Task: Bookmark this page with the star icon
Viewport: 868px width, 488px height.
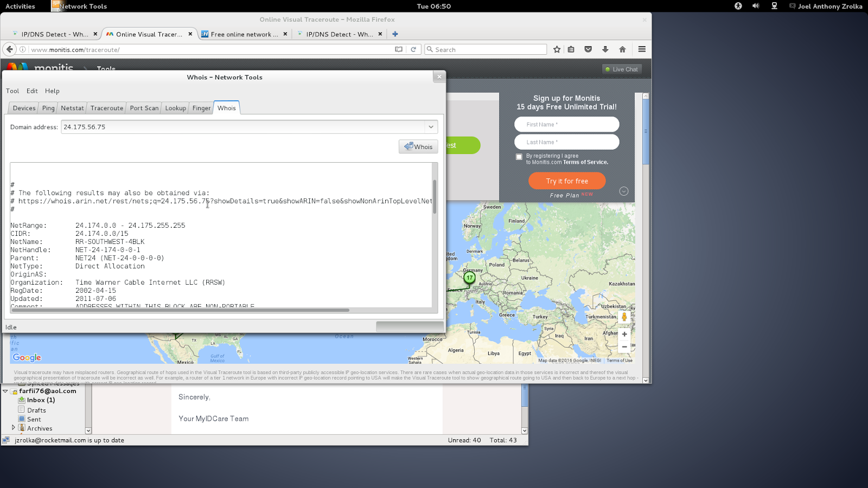Action: pos(557,49)
